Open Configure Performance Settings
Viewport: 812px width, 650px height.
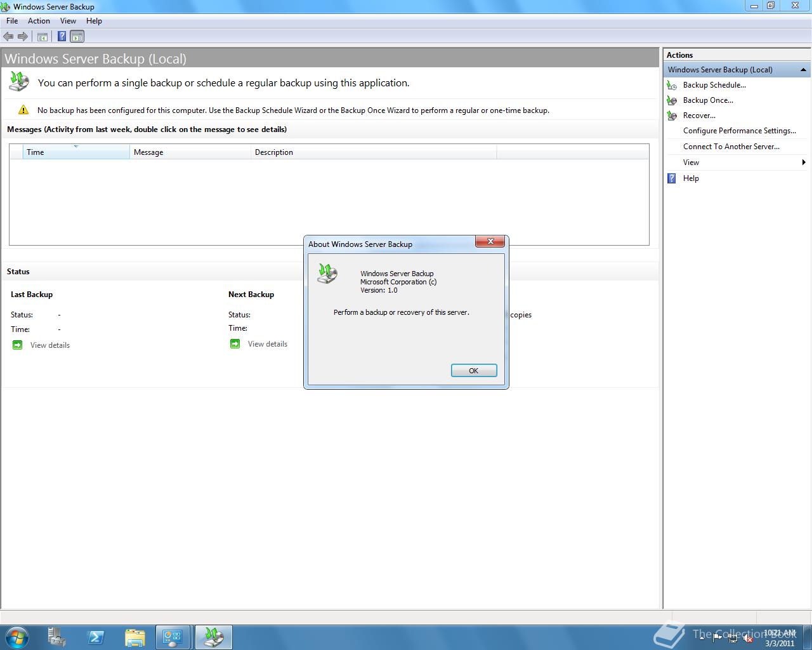click(740, 131)
